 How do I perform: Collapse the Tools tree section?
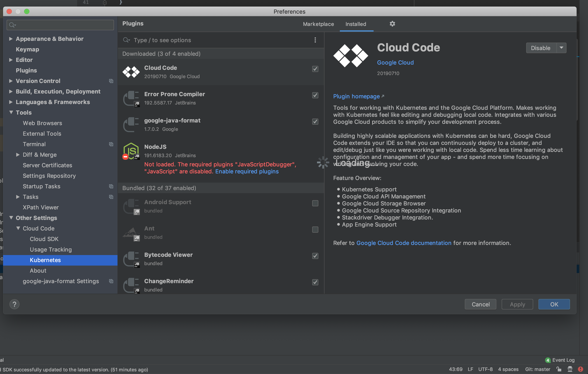point(11,112)
